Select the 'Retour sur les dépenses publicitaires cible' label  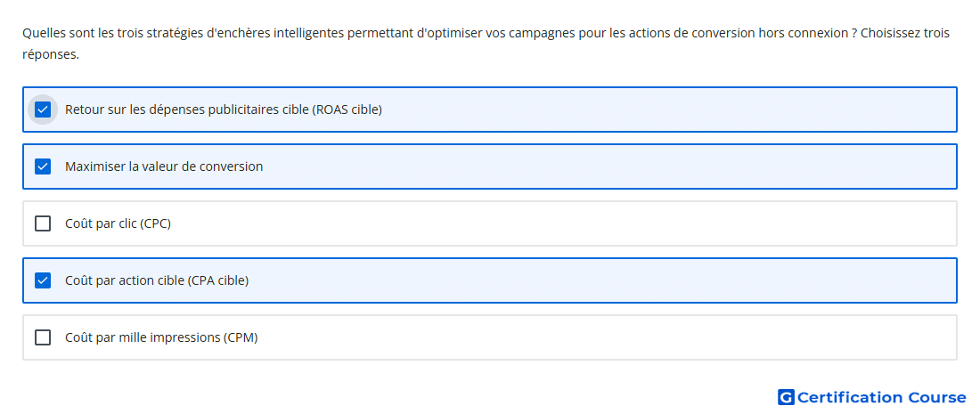pos(223,110)
